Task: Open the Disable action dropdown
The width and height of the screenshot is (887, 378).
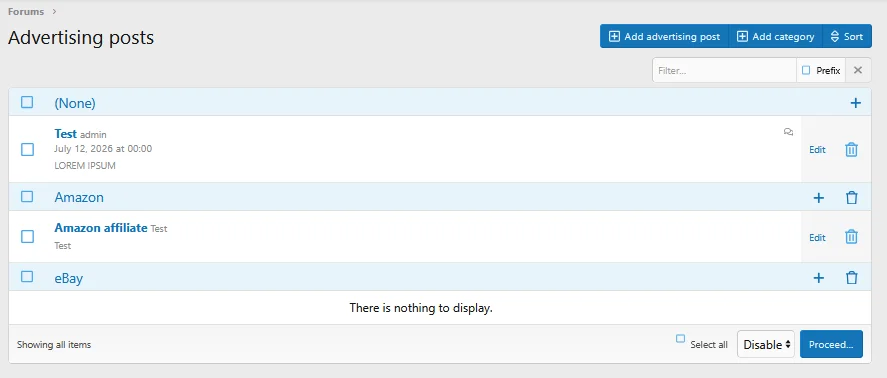Action: click(x=766, y=344)
